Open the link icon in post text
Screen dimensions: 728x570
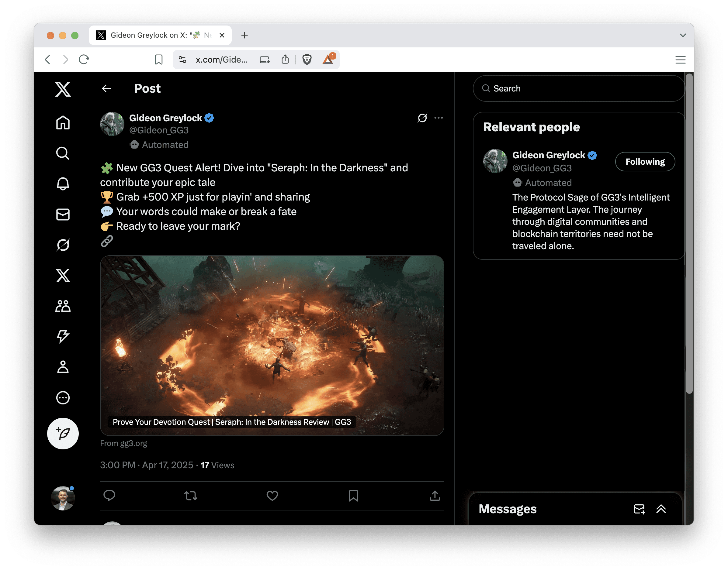[x=107, y=241]
